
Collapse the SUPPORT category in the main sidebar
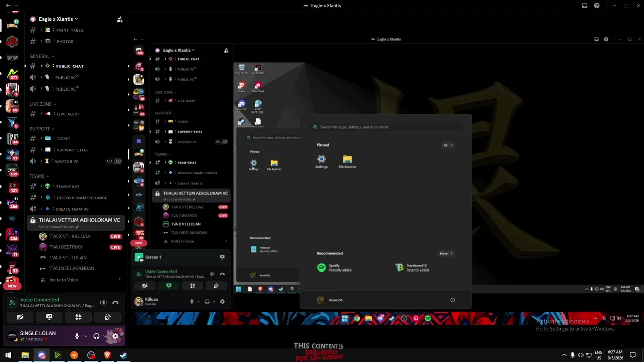[42, 129]
